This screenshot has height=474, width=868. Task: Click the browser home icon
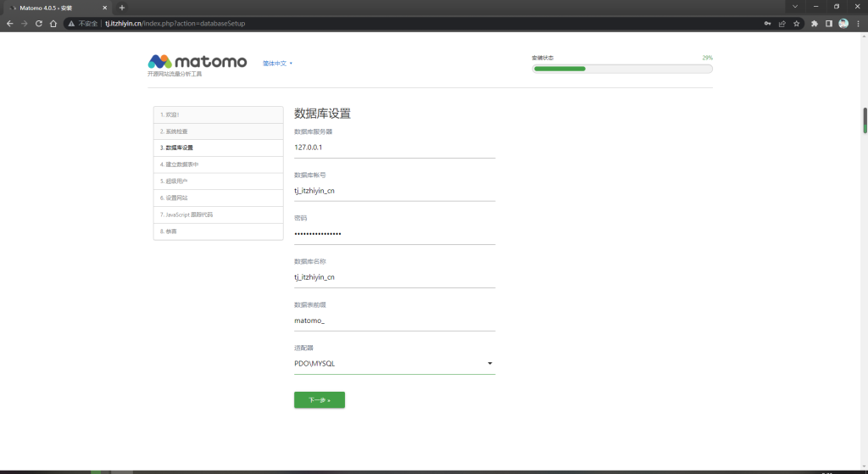click(x=53, y=24)
